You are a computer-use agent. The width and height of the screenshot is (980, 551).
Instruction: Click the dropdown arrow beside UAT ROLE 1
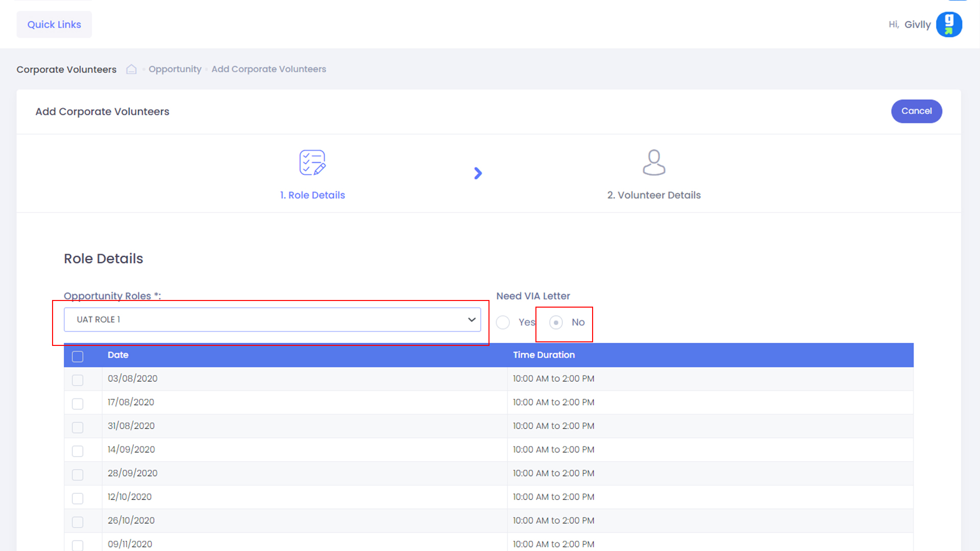pyautogui.click(x=472, y=320)
